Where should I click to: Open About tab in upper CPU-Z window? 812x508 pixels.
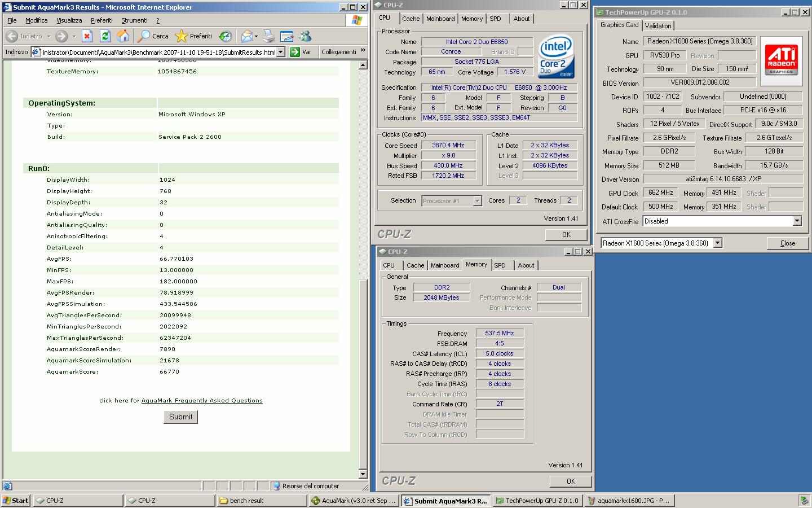[522, 19]
